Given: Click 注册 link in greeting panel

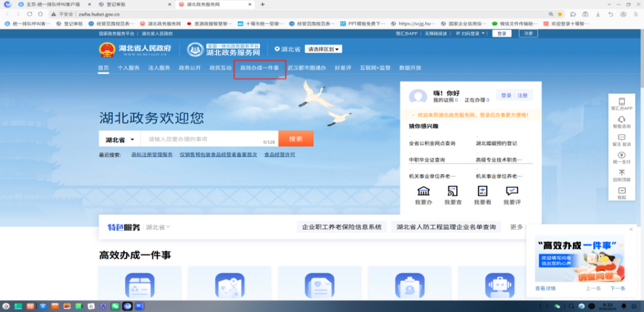Looking at the screenshot, I should 522,95.
